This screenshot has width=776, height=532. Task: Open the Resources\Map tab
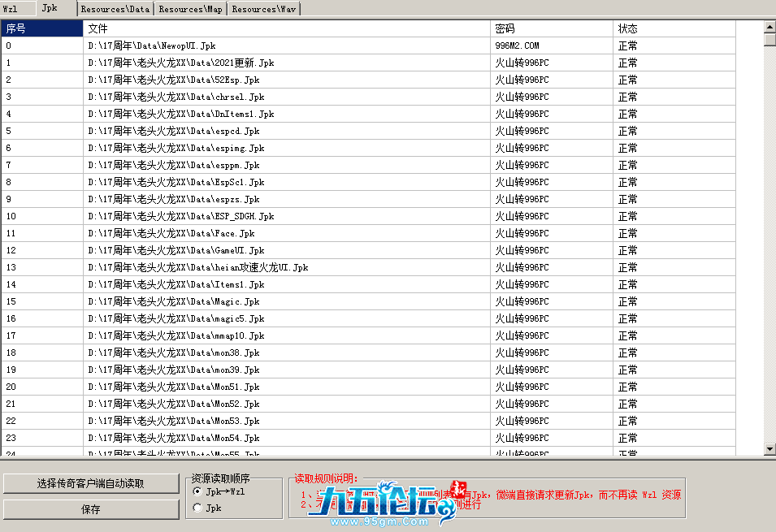tap(190, 9)
